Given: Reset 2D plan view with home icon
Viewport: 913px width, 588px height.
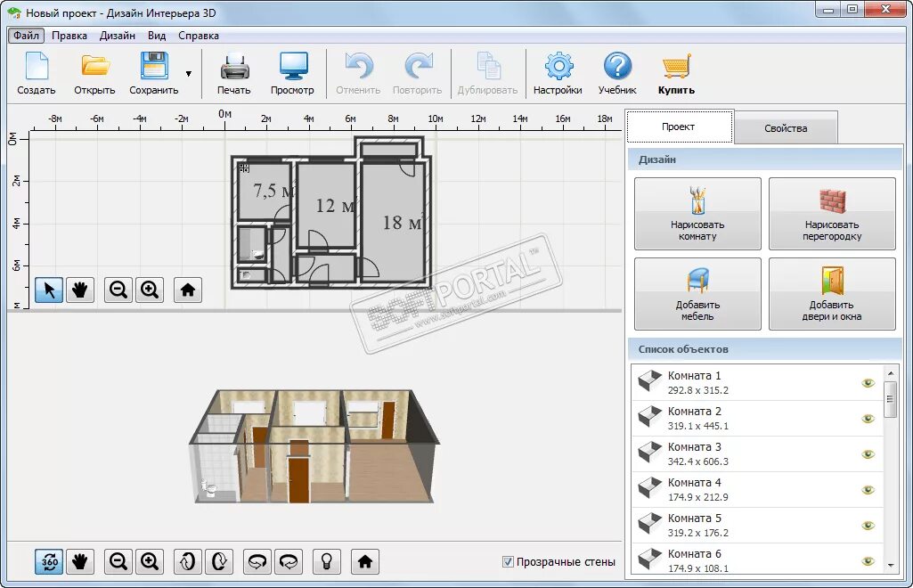Looking at the screenshot, I should (x=187, y=290).
